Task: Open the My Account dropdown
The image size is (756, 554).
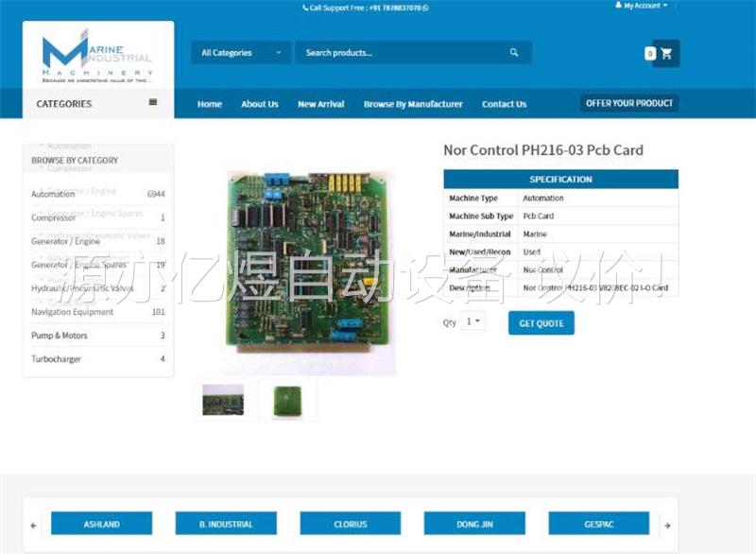Action: pyautogui.click(x=642, y=6)
